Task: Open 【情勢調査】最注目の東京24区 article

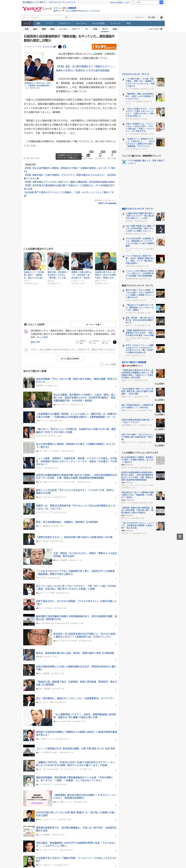Action: coord(85,796)
